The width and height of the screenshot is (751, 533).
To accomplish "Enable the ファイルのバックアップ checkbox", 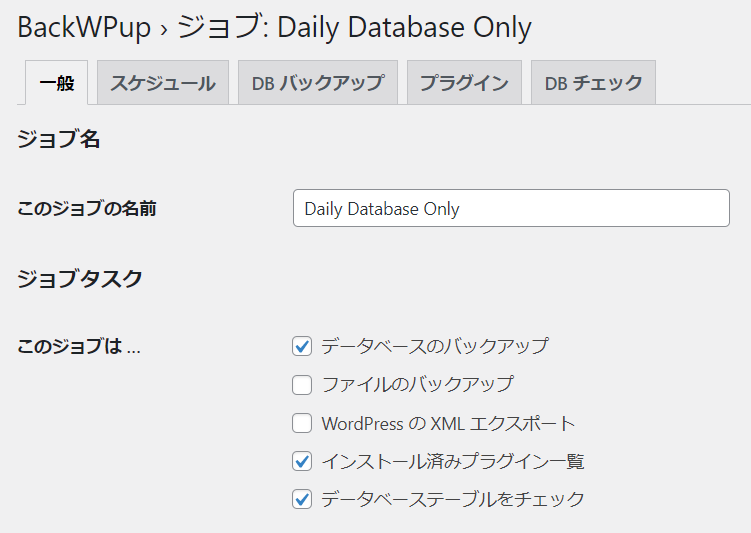I will 302,385.
